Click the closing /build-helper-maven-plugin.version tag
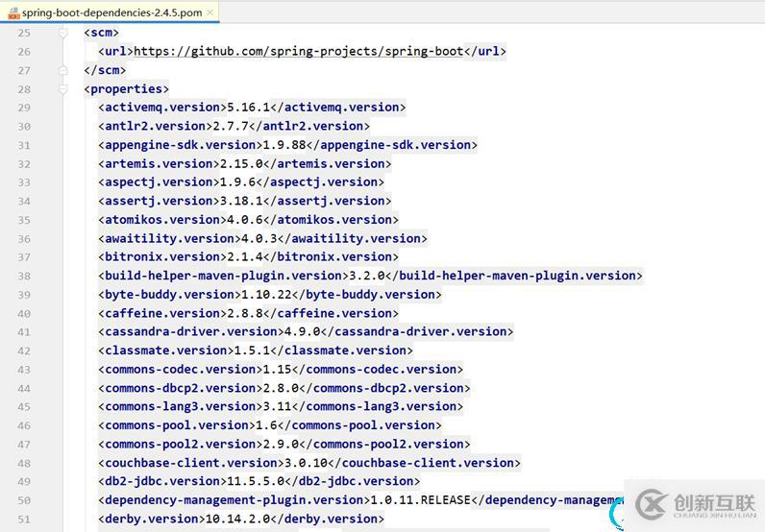765x532 pixels. point(514,276)
